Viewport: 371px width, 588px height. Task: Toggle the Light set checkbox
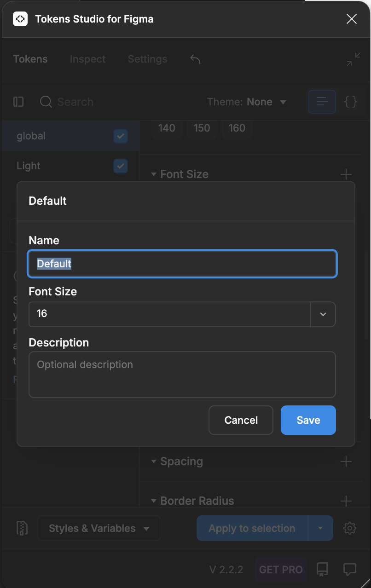pyautogui.click(x=121, y=166)
